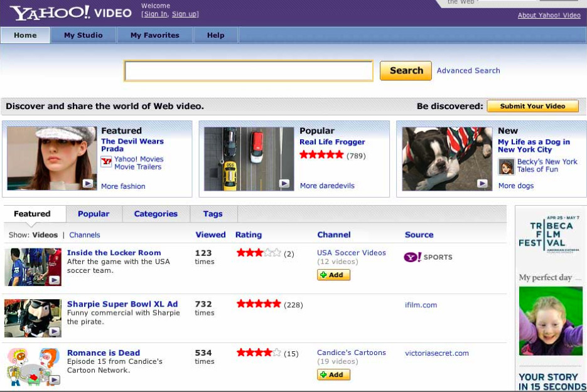Click the Sharpie Super Bowl star rating
This screenshot has width=587, height=392.
(x=259, y=304)
